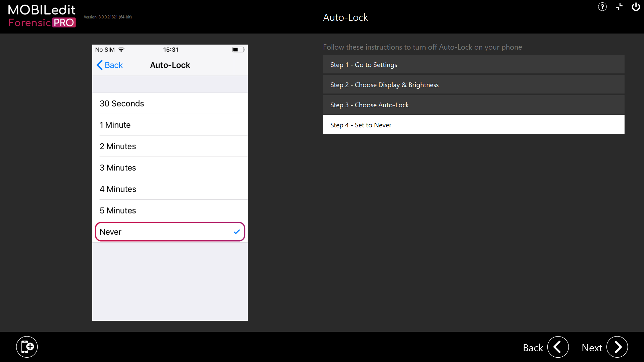Click the power exit icon
Image resolution: width=644 pixels, height=362 pixels.
coord(636,7)
